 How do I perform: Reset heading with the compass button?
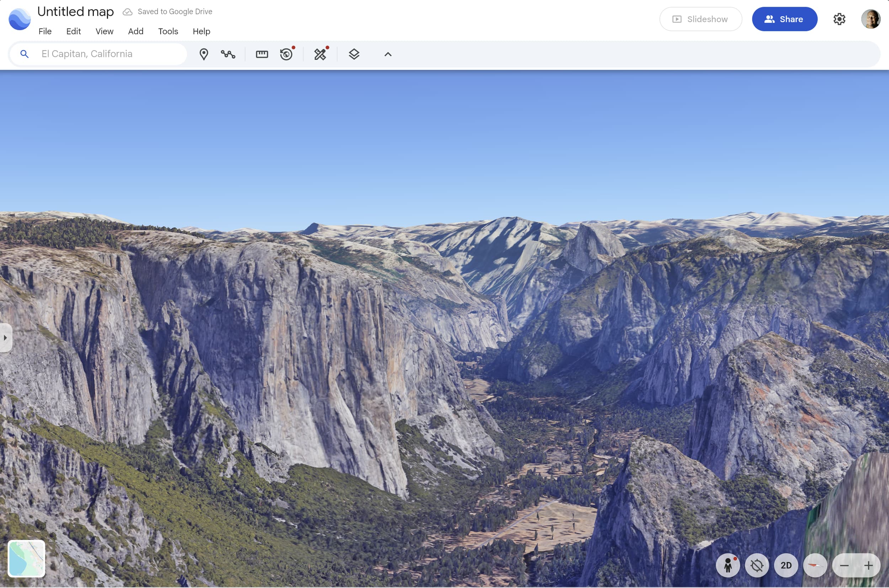[x=815, y=566]
